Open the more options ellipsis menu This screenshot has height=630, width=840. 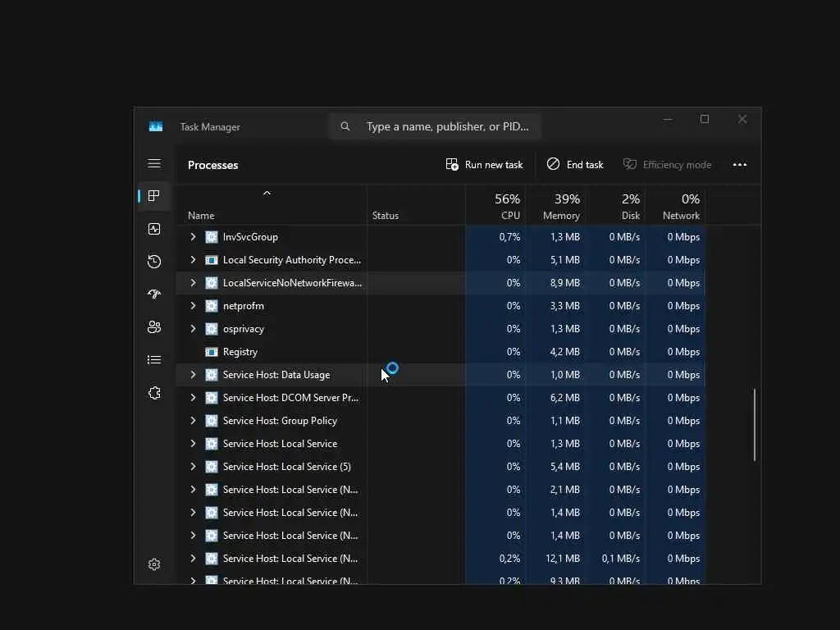[x=740, y=164]
